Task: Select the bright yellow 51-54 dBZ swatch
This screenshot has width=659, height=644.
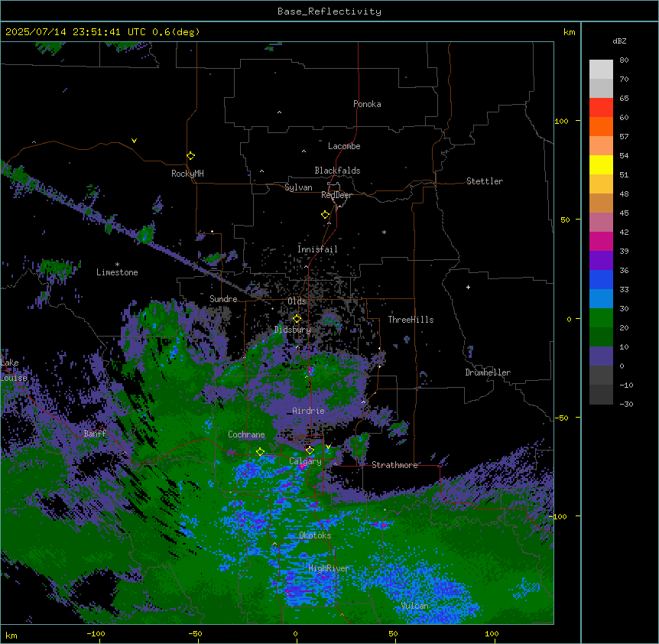Action: click(601, 164)
